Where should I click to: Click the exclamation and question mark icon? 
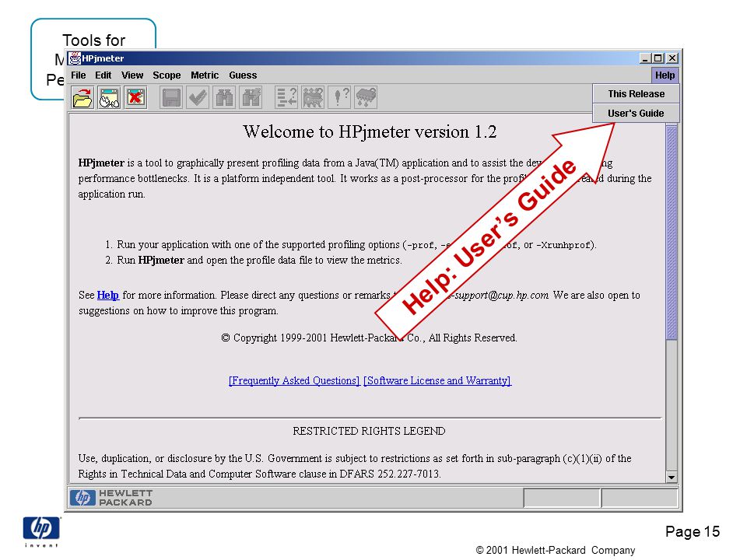[x=340, y=98]
